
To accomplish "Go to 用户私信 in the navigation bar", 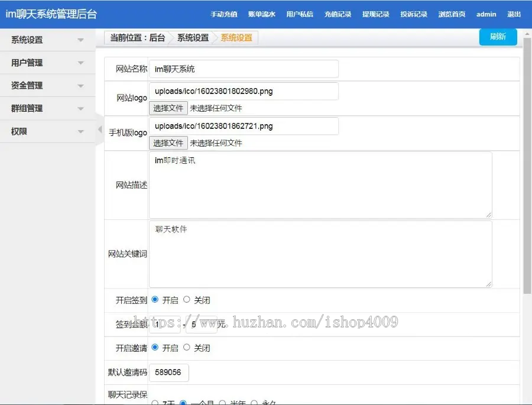I will (x=300, y=14).
